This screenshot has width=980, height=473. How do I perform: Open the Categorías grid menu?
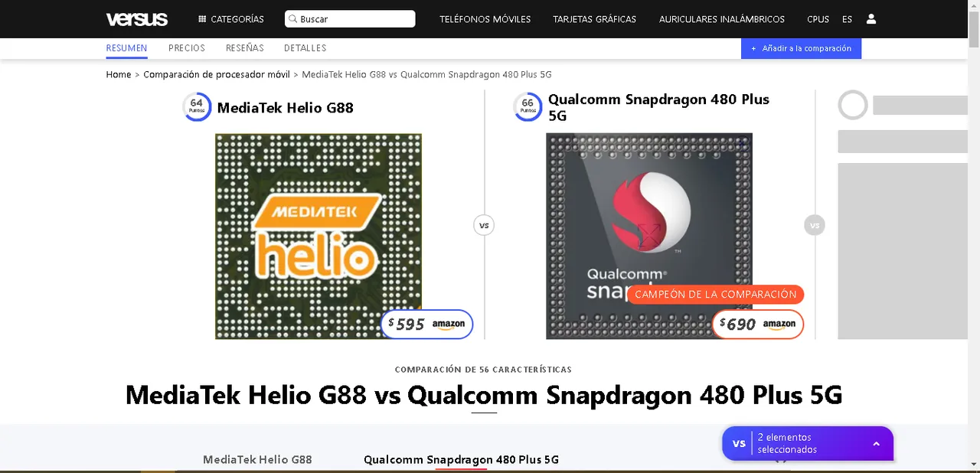(x=231, y=19)
